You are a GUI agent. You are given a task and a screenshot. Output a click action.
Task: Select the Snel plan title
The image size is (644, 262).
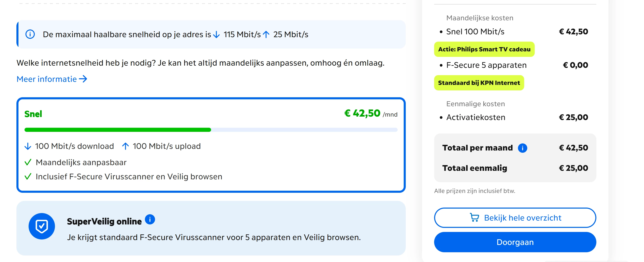(x=33, y=114)
